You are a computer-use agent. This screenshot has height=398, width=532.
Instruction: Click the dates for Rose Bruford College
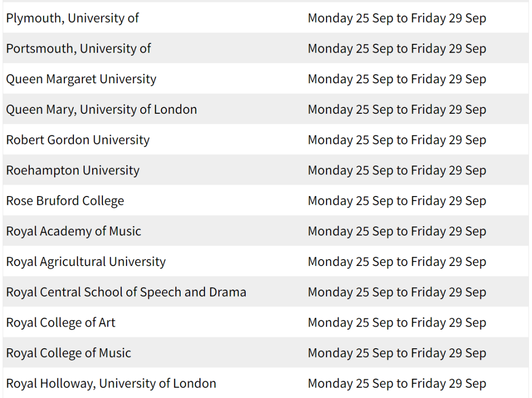click(397, 201)
